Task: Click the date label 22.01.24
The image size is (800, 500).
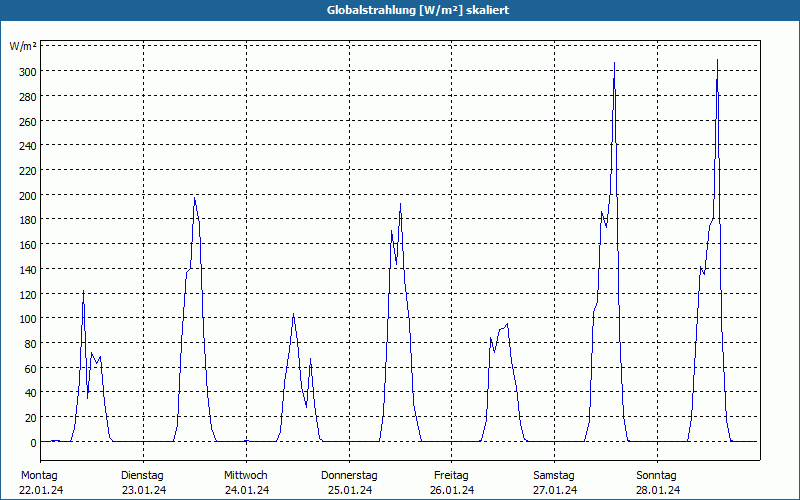Action: (x=41, y=490)
